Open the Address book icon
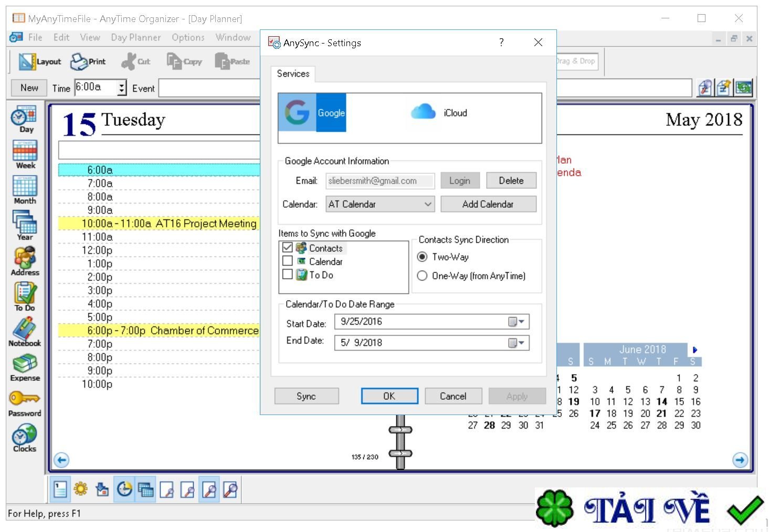Image resolution: width=769 pixels, height=532 pixels. 25,261
